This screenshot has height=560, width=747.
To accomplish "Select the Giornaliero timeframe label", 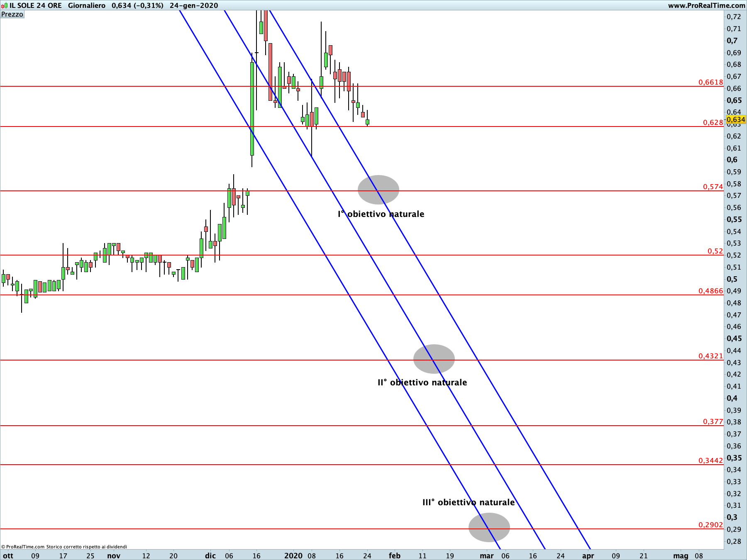I will point(87,5).
